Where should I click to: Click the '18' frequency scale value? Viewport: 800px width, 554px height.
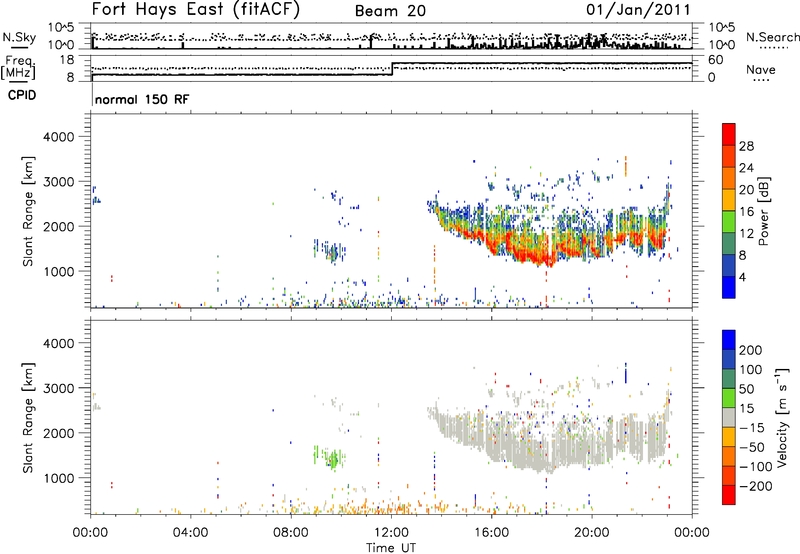[67, 60]
